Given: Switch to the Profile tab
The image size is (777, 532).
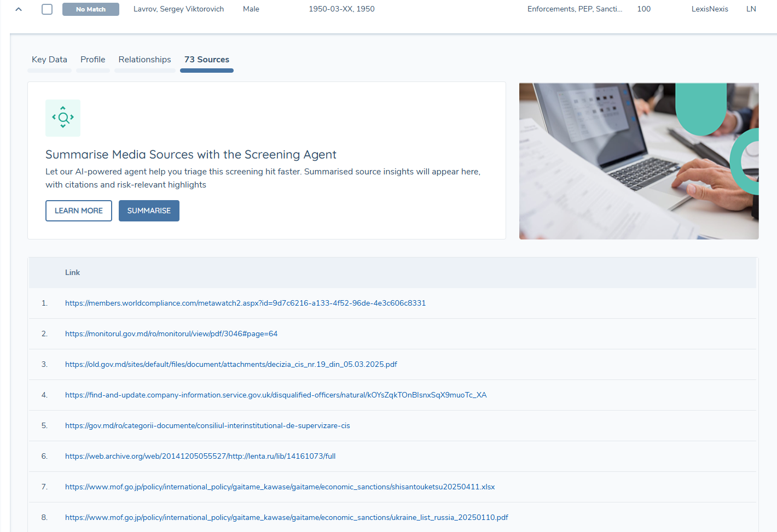Looking at the screenshot, I should [x=93, y=60].
